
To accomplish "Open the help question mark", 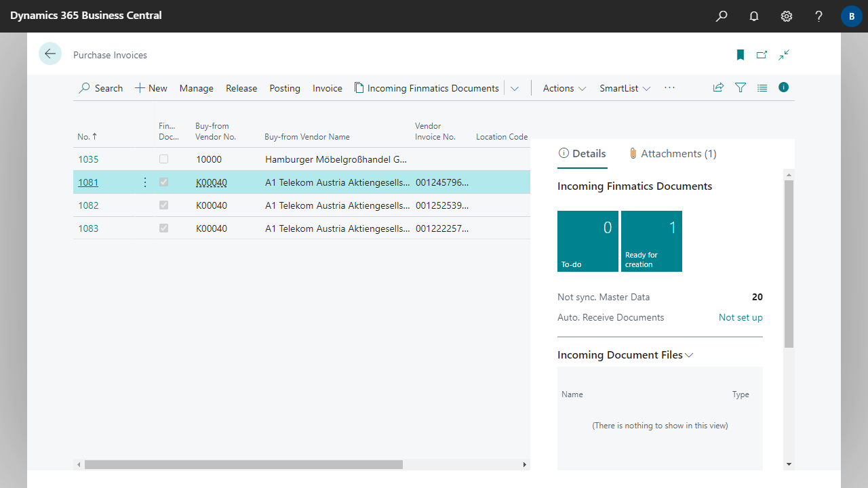I will tap(819, 16).
